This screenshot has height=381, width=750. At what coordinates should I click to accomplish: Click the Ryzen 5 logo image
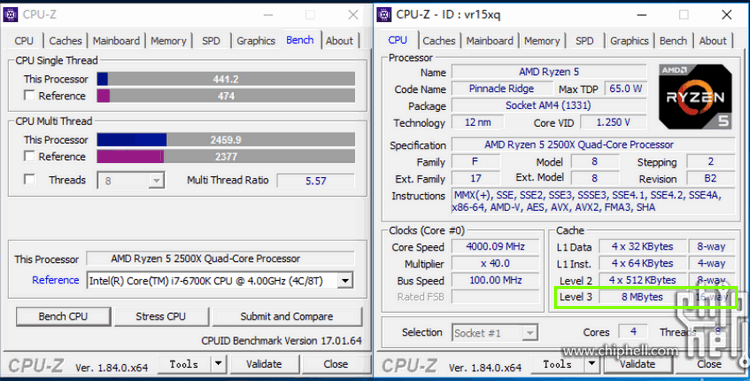pyautogui.click(x=695, y=97)
